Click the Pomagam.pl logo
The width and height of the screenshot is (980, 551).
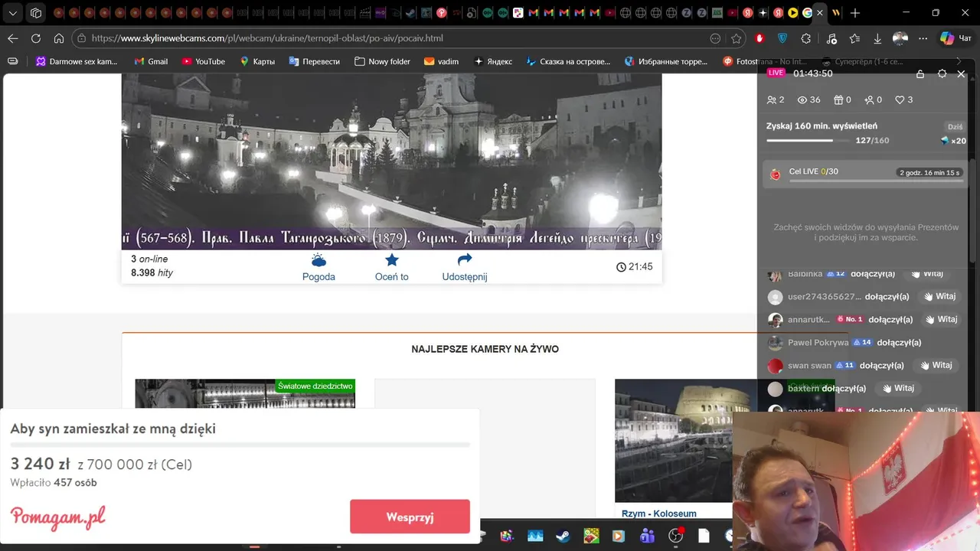tap(58, 517)
